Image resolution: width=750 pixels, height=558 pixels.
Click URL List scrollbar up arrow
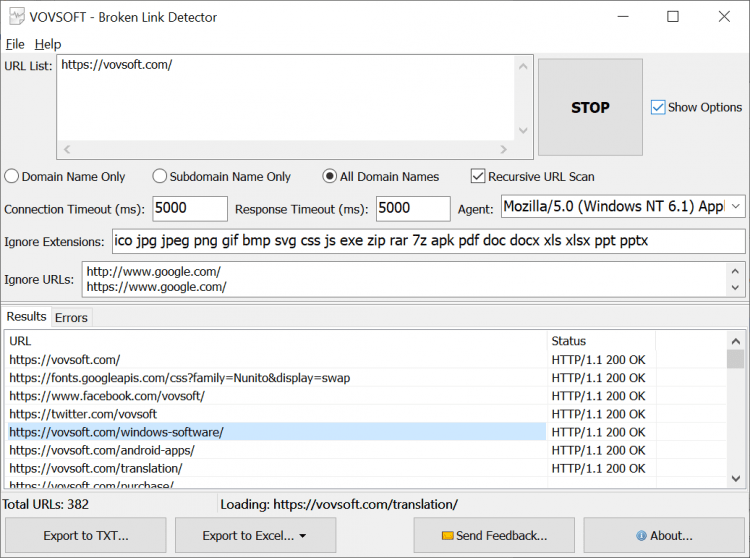523,66
